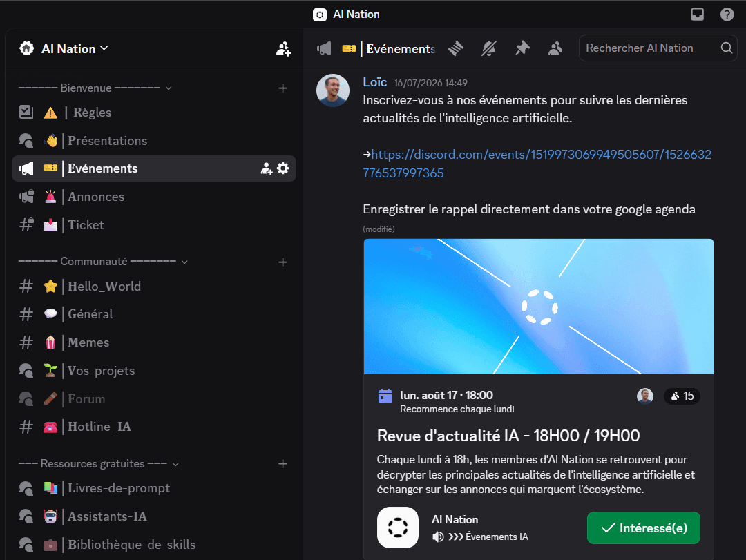Click the hash icon beside Ticket
746x560 pixels.
(27, 224)
